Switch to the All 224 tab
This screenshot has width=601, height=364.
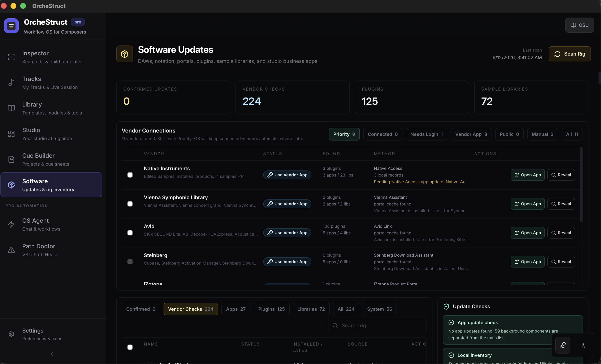(x=346, y=309)
